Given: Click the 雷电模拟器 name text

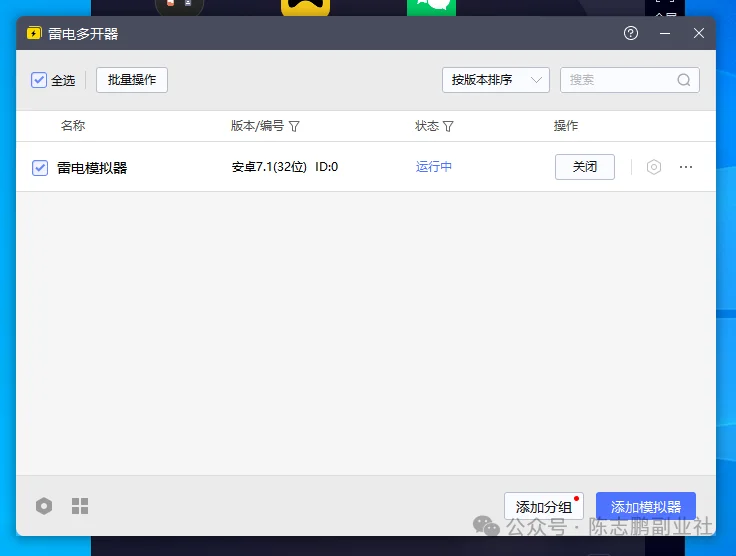Looking at the screenshot, I should pyautogui.click(x=92, y=168).
